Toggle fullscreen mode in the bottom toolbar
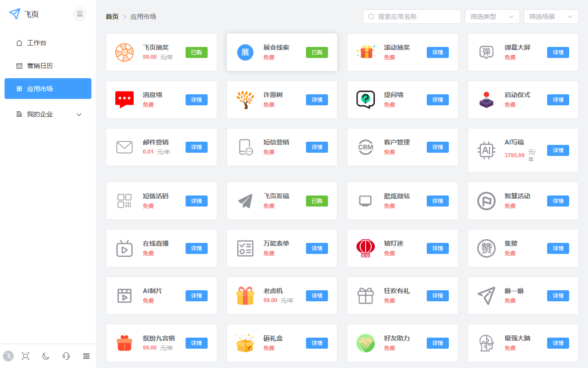 pos(25,356)
